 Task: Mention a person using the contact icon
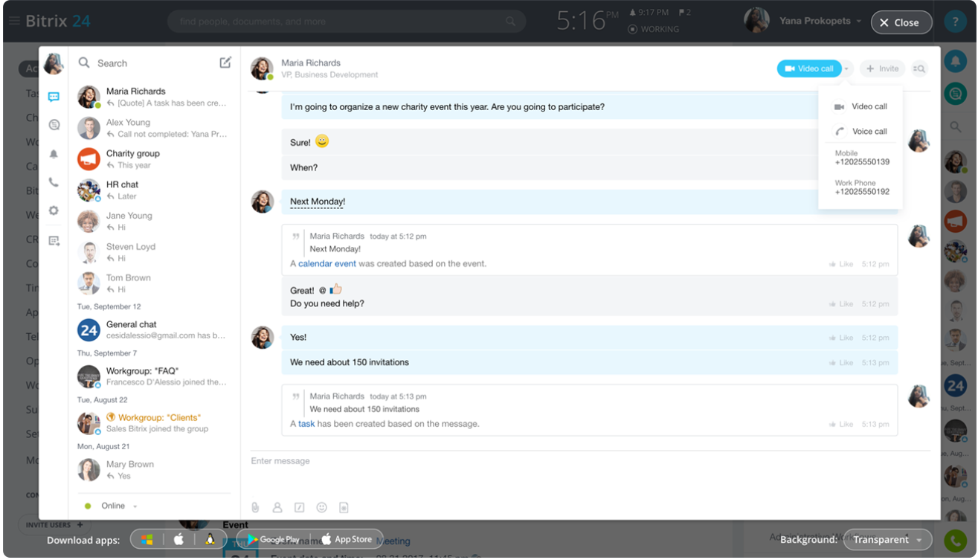click(277, 507)
